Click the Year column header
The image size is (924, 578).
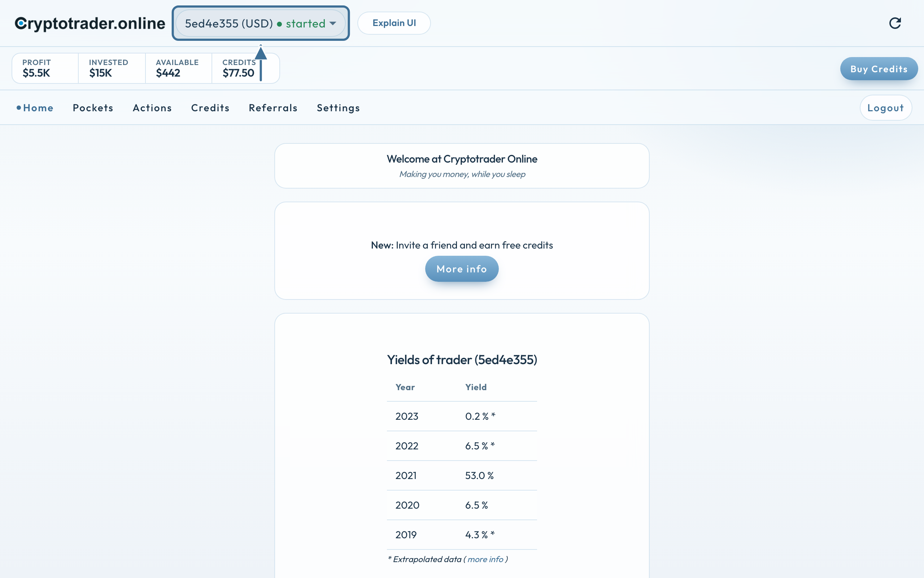tap(405, 387)
